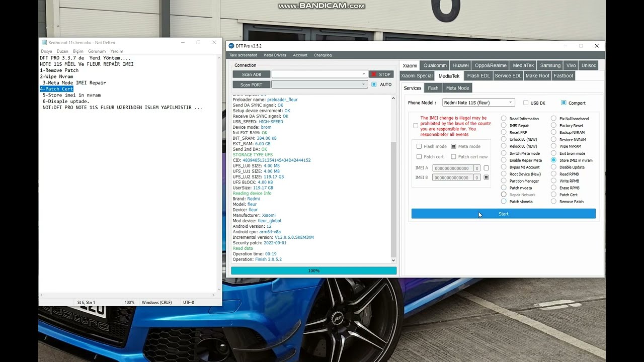Open the Meta Mode sub-tab
644x362 pixels.
tap(457, 88)
